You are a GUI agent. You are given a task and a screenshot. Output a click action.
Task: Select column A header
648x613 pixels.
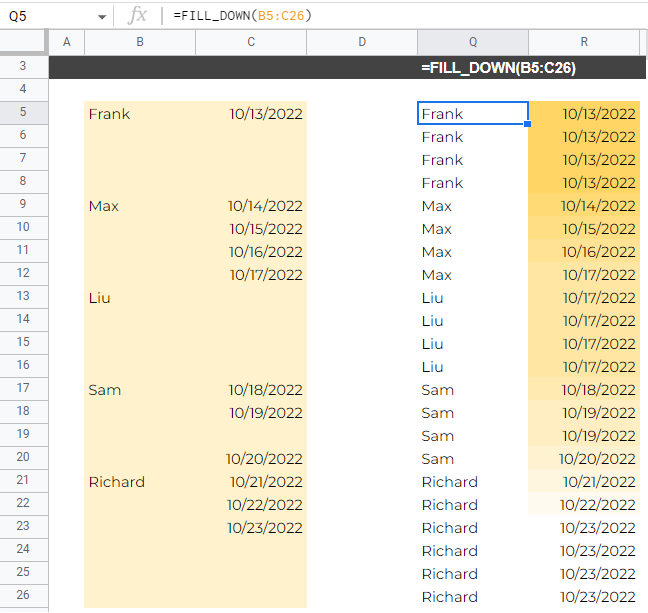[x=67, y=42]
